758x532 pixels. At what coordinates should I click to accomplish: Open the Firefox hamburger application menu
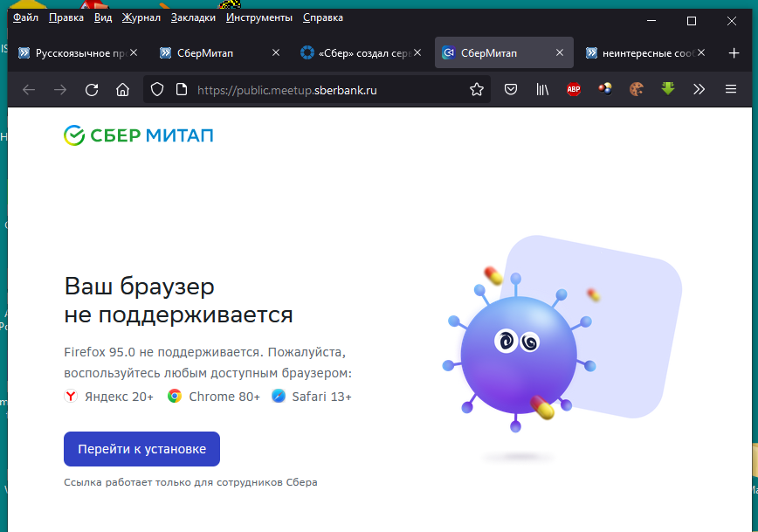(731, 89)
